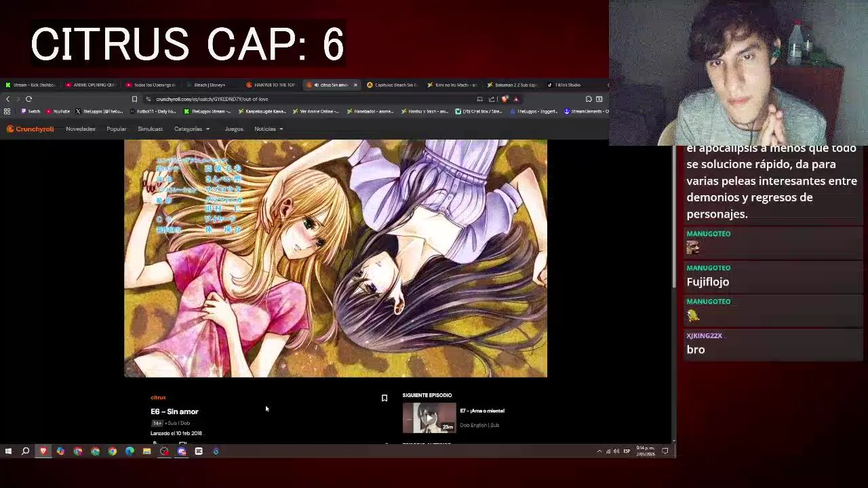
Task: Add episode to watchlist with bookmark toggle
Action: (384, 398)
